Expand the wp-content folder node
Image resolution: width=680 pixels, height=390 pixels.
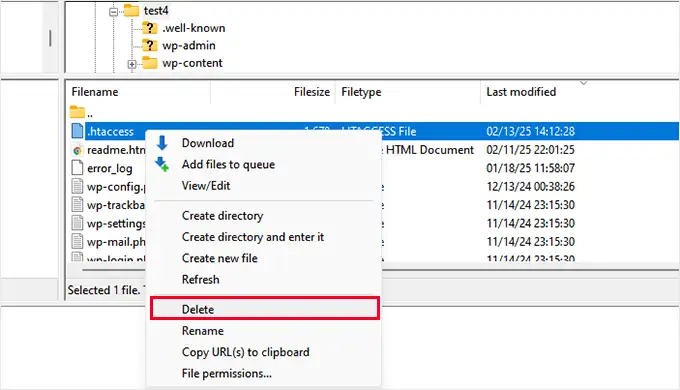(x=132, y=64)
